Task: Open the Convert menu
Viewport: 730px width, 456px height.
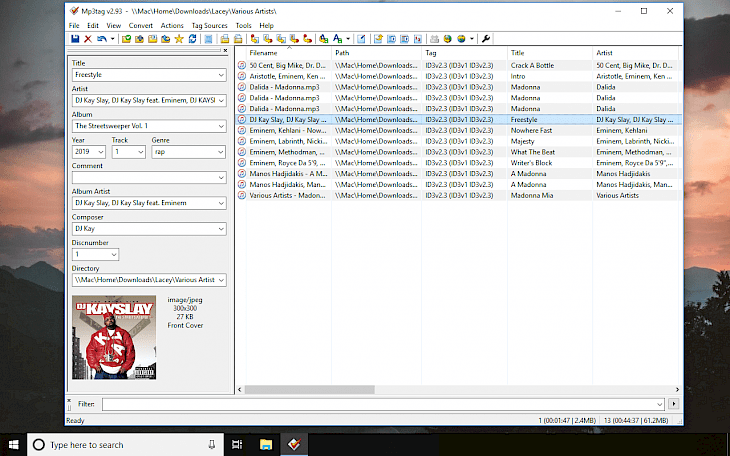Action: pos(141,26)
